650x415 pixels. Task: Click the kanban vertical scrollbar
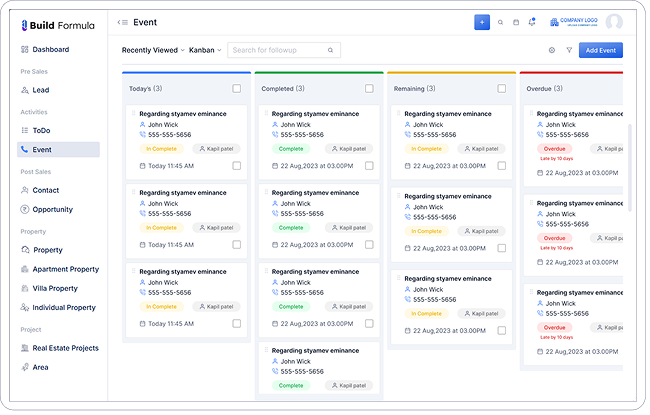pyautogui.click(x=630, y=165)
